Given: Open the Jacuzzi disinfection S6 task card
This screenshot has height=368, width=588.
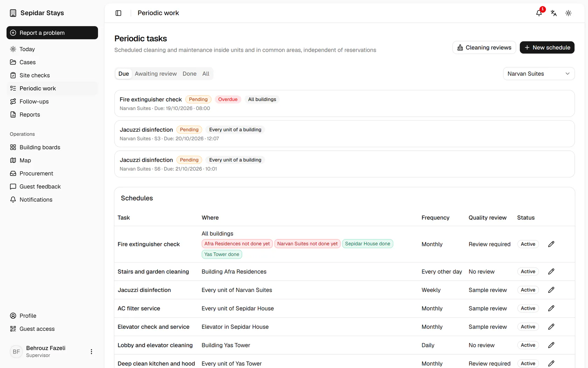Looking at the screenshot, I should [x=344, y=164].
